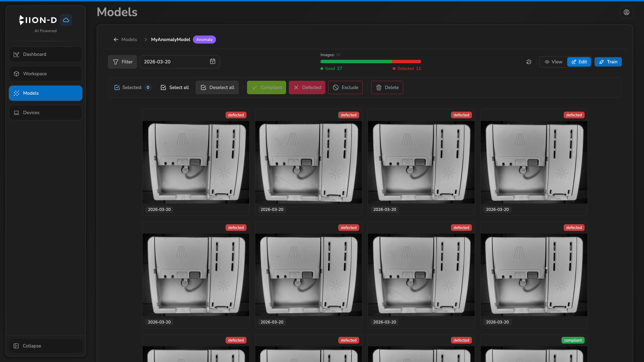Select the third image in the second row

tap(421, 275)
